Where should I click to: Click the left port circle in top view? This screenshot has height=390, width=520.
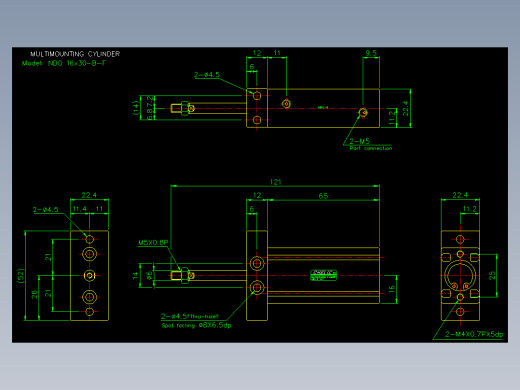(x=286, y=104)
